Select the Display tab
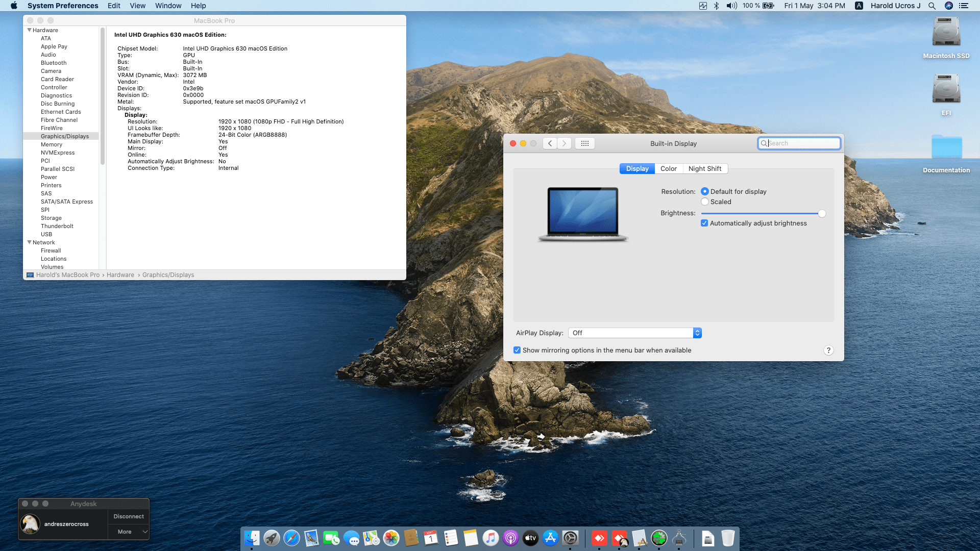Image resolution: width=980 pixels, height=551 pixels. (x=637, y=168)
